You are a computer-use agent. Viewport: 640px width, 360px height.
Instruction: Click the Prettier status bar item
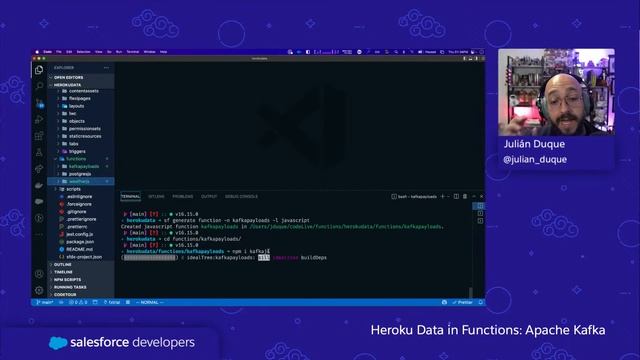coord(462,302)
